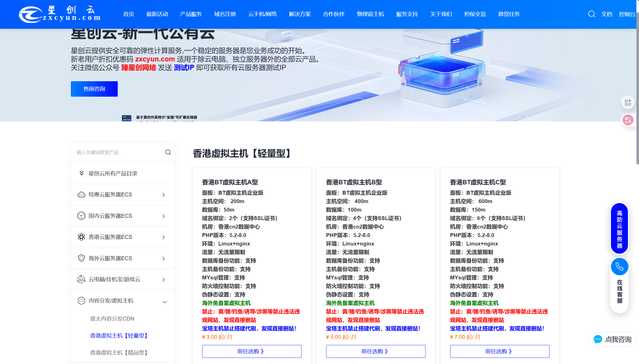Click 星创云所有产品目录 sidebar row
This screenshot has width=639, height=364.
coord(123,174)
